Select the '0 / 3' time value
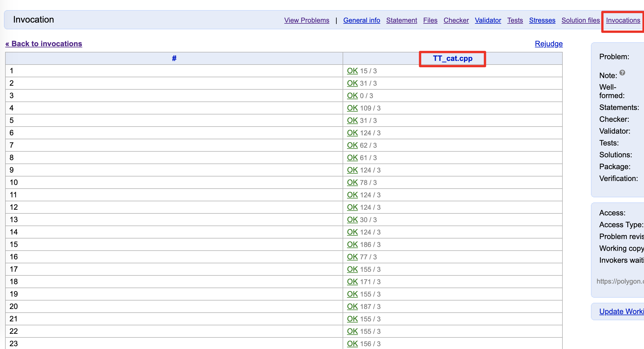 coord(366,96)
